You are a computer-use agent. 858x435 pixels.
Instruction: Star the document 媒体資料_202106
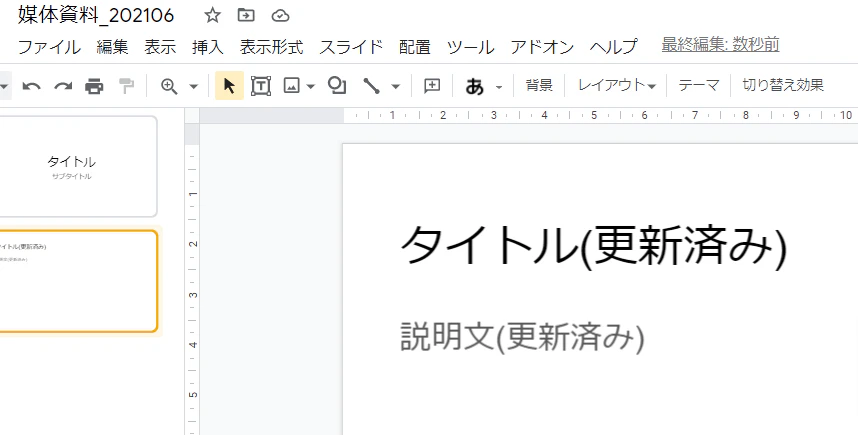[x=212, y=15]
